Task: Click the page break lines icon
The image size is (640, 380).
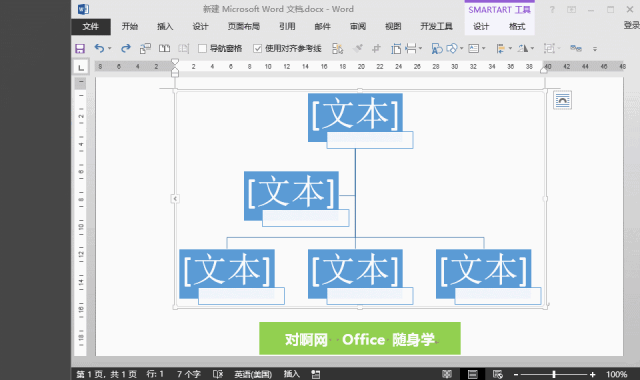Action: point(411,49)
